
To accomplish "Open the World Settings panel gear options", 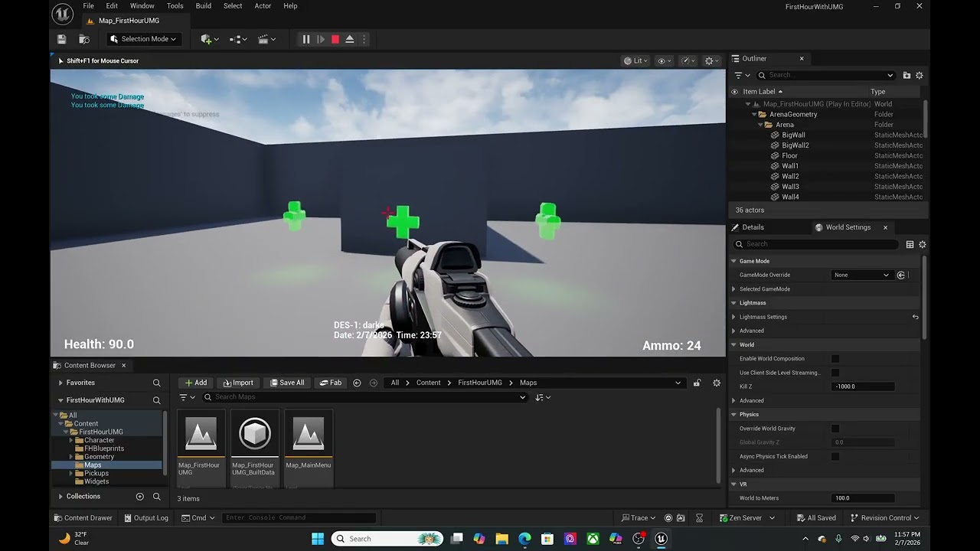I will (922, 244).
